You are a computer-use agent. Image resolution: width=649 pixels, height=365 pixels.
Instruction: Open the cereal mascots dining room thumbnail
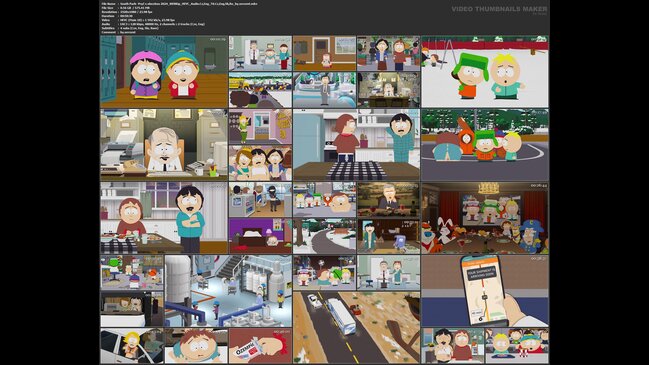[485, 218]
